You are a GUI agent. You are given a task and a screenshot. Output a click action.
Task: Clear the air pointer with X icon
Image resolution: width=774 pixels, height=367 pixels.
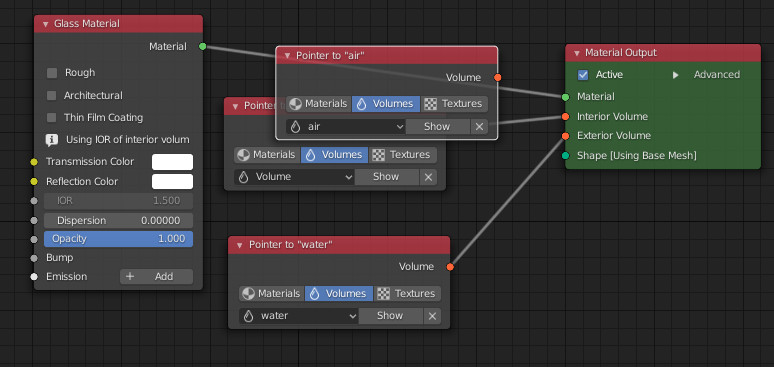(479, 127)
